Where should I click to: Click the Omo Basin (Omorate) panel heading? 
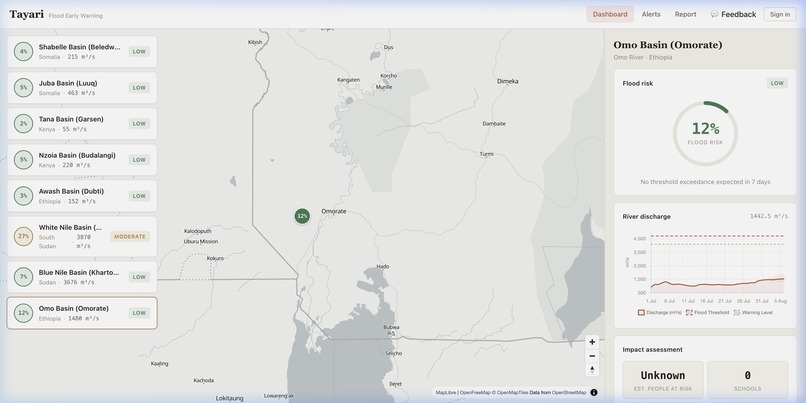668,45
